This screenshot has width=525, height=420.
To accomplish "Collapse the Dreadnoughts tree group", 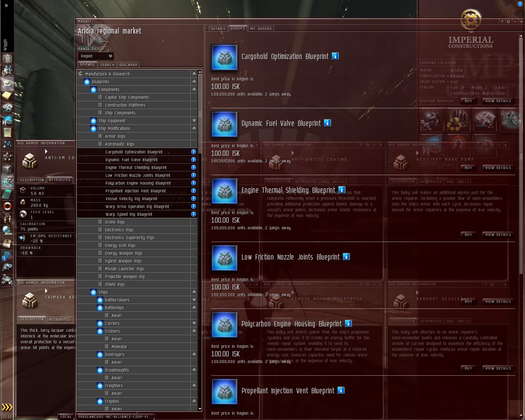I will click(194, 370).
